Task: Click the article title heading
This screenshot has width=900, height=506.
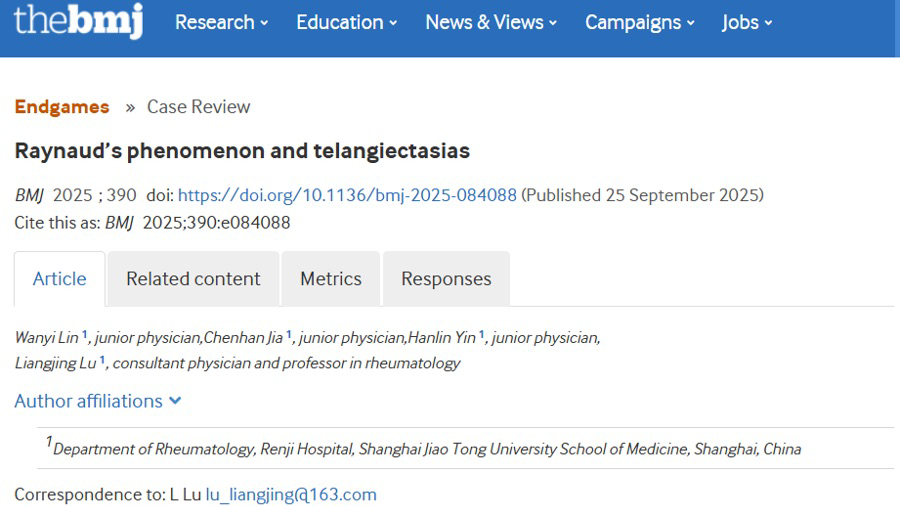Action: tap(242, 151)
